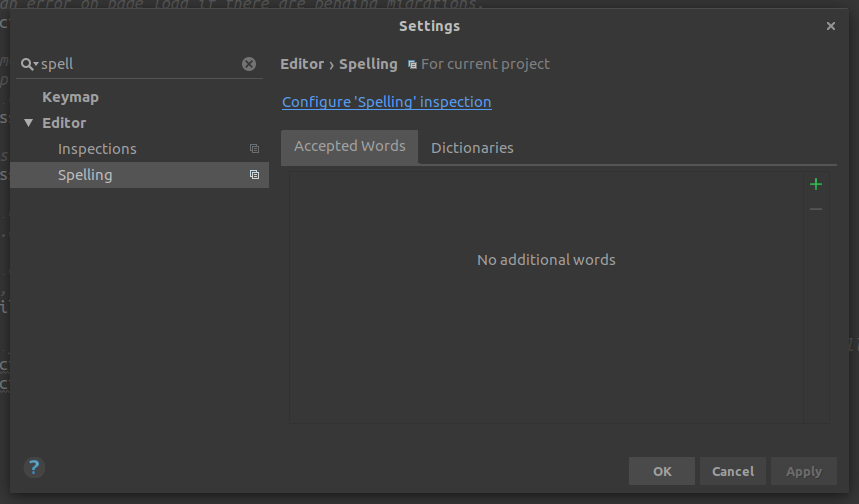This screenshot has height=504, width=859.
Task: Open Inspections settings page
Action: pyautogui.click(x=97, y=149)
